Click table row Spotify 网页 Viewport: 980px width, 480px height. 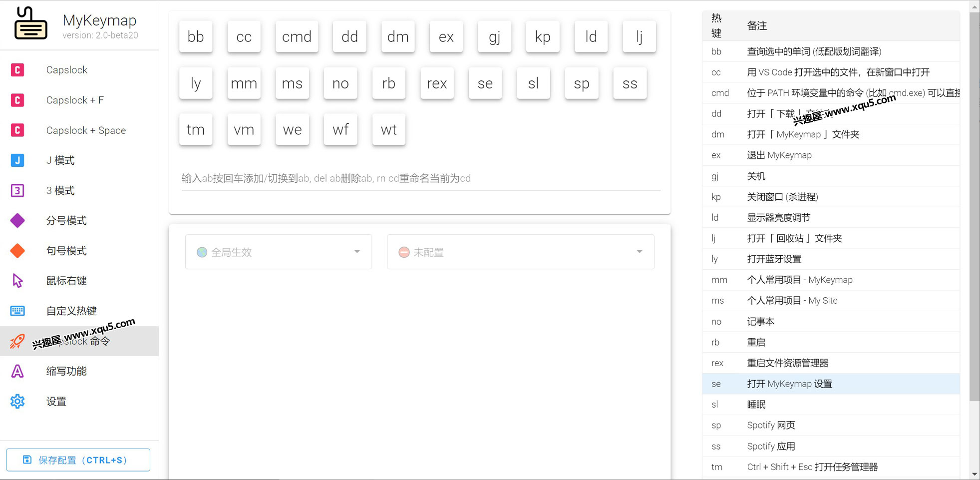pyautogui.click(x=831, y=425)
